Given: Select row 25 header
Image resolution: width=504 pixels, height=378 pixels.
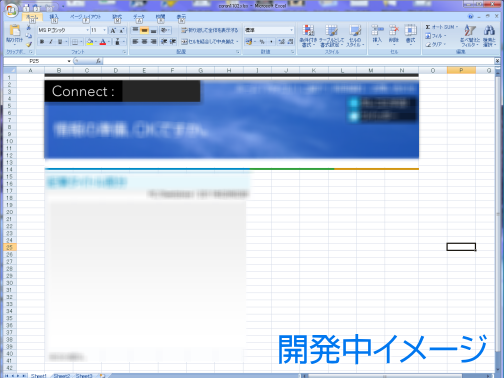Looking at the screenshot, I should click(10, 247).
